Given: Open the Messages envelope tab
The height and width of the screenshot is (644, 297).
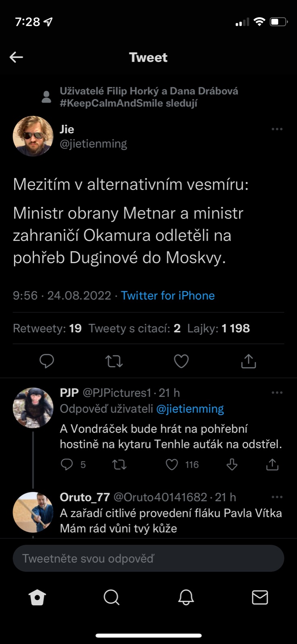Looking at the screenshot, I should click(260, 597).
